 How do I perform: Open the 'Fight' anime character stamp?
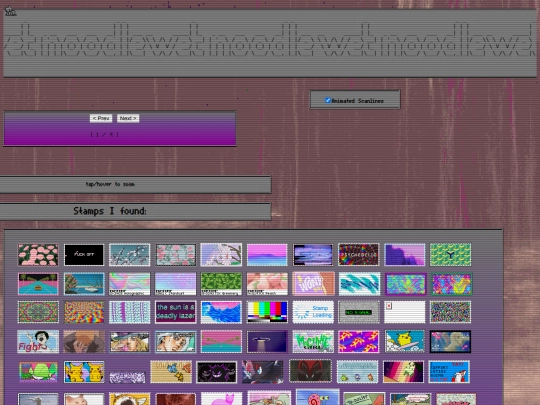[38, 342]
